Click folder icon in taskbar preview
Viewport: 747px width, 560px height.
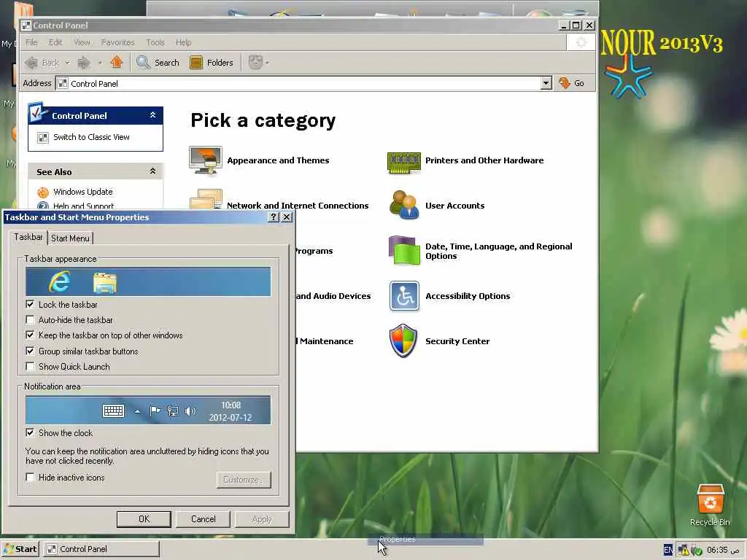point(105,282)
